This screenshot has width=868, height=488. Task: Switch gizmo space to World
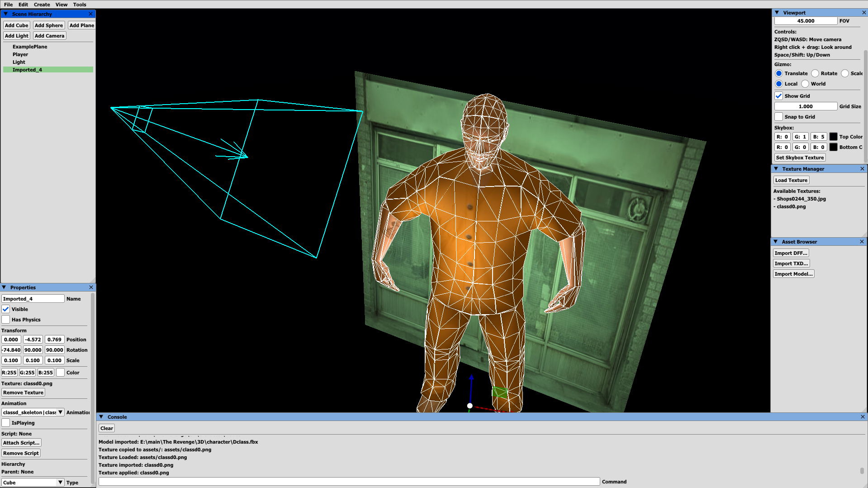click(x=805, y=84)
